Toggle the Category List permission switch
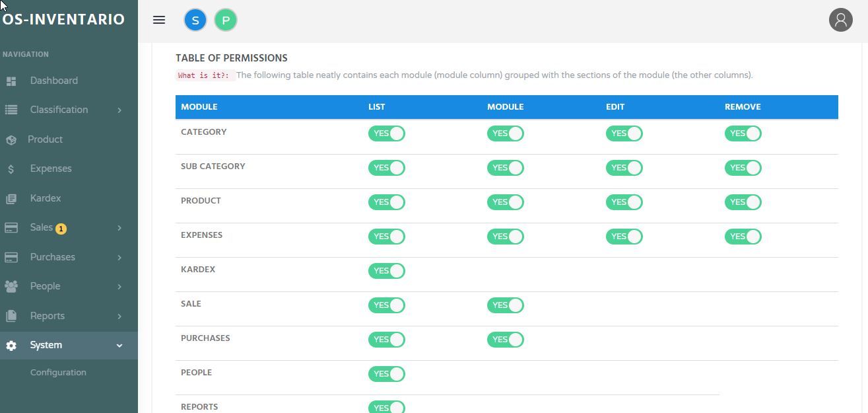 386,133
